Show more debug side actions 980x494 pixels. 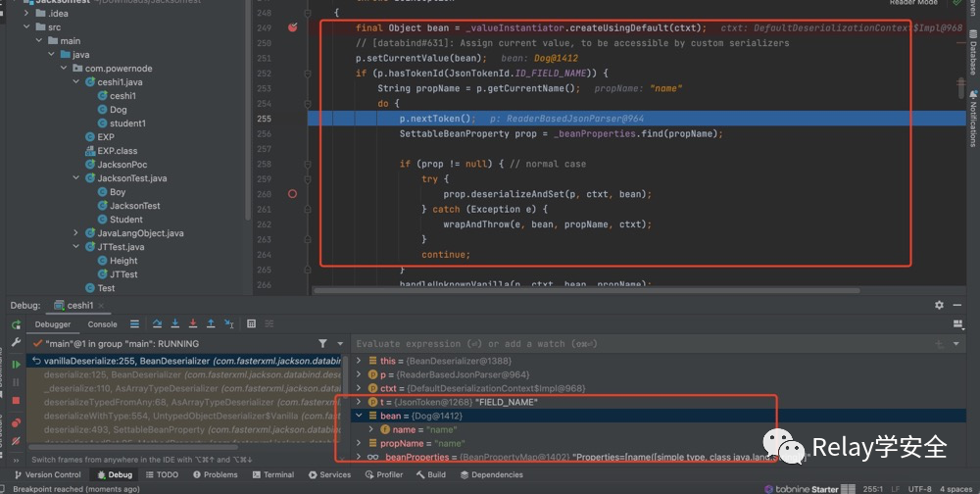(17, 460)
